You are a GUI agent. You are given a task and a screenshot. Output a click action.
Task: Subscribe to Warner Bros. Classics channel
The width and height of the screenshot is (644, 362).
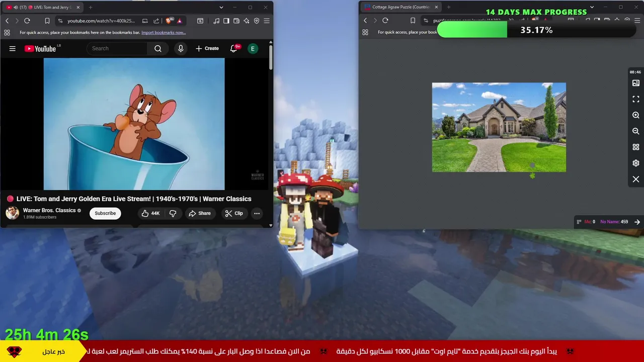point(105,213)
